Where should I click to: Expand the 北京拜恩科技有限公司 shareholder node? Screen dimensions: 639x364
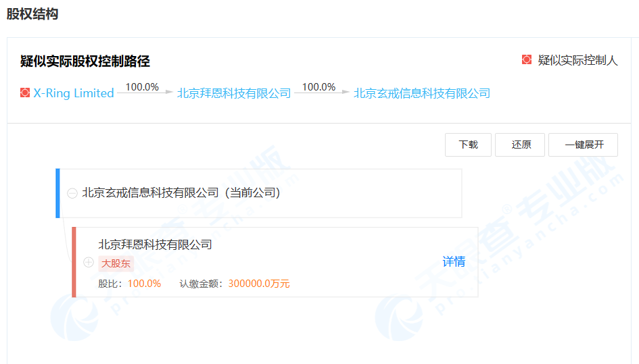[x=88, y=262]
